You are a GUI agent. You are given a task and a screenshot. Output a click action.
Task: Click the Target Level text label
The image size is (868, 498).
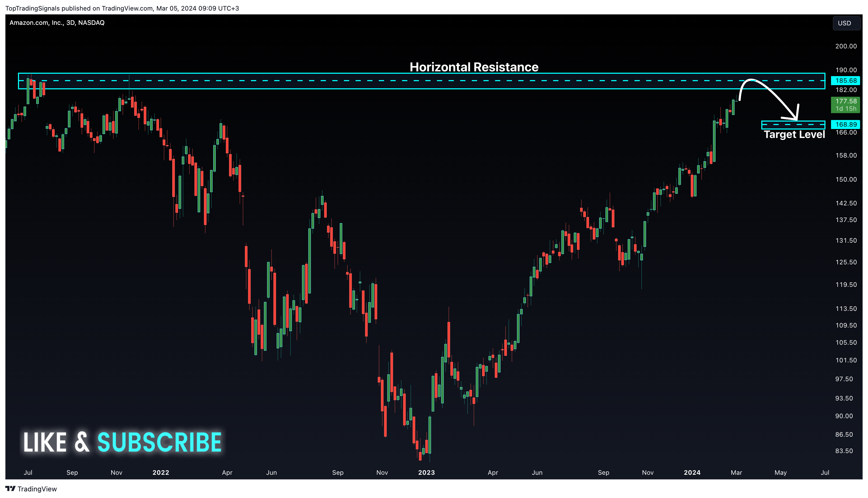click(794, 135)
